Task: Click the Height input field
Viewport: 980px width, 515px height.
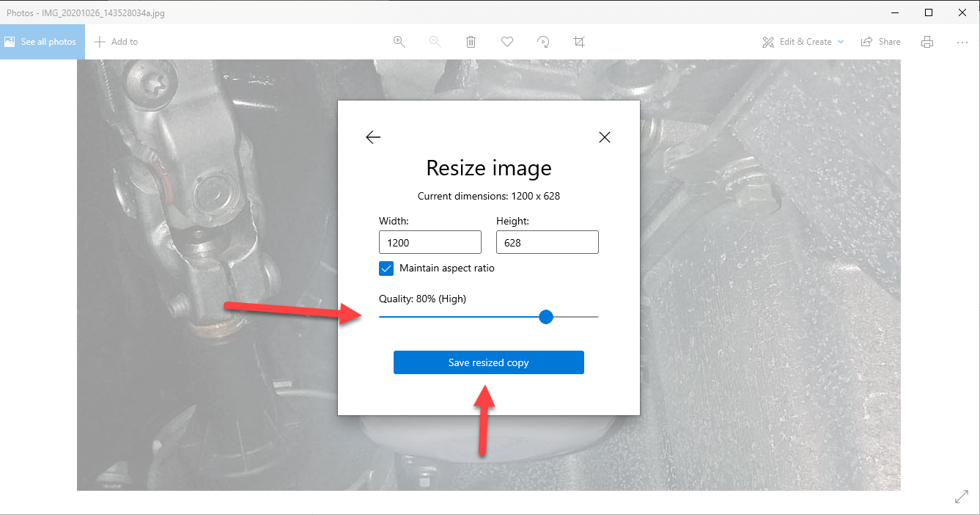Action: point(548,242)
